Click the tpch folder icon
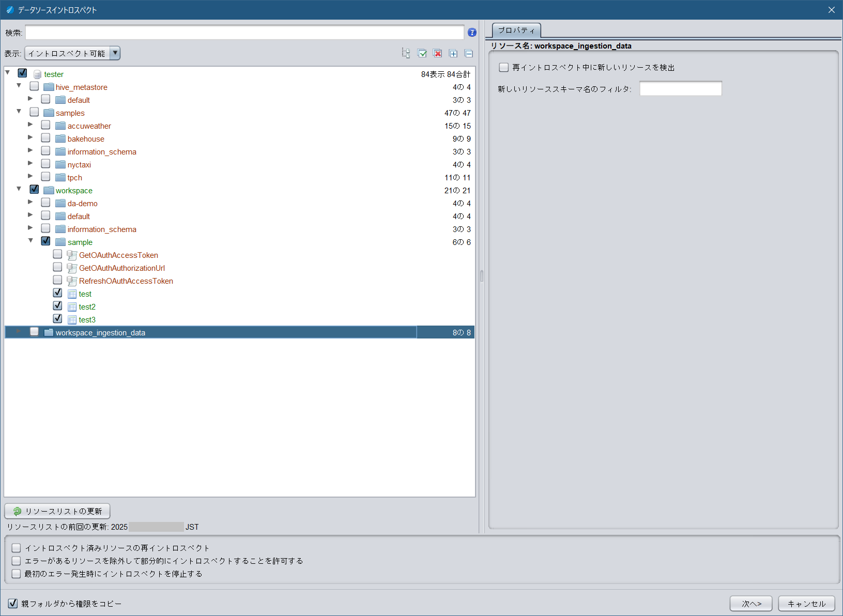Screen dimensions: 843x616 pos(60,177)
